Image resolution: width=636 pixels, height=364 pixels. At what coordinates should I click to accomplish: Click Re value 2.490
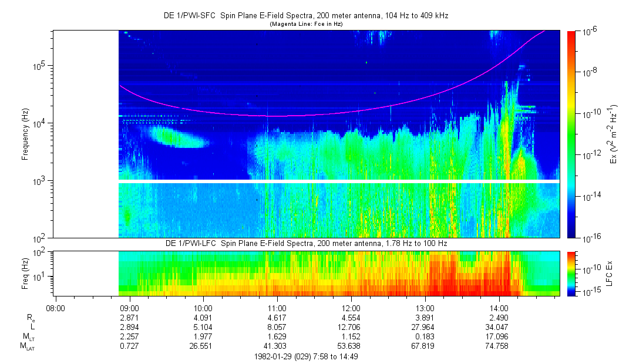tap(499, 318)
